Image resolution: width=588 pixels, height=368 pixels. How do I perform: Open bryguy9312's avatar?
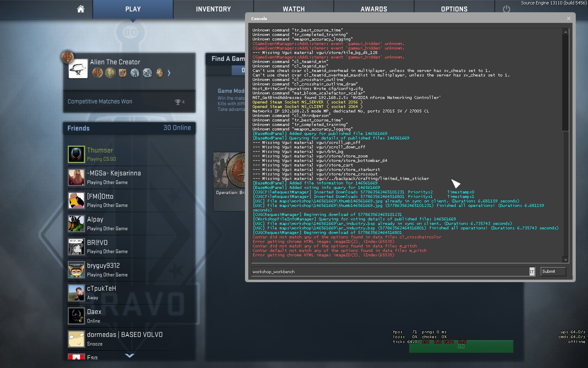coord(76,270)
